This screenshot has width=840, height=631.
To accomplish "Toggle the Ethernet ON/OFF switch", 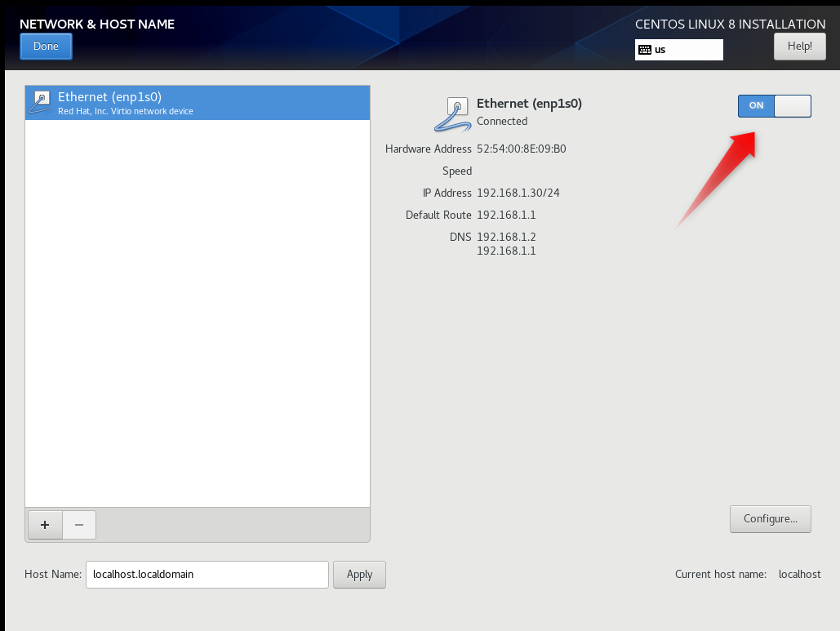I will (774, 105).
